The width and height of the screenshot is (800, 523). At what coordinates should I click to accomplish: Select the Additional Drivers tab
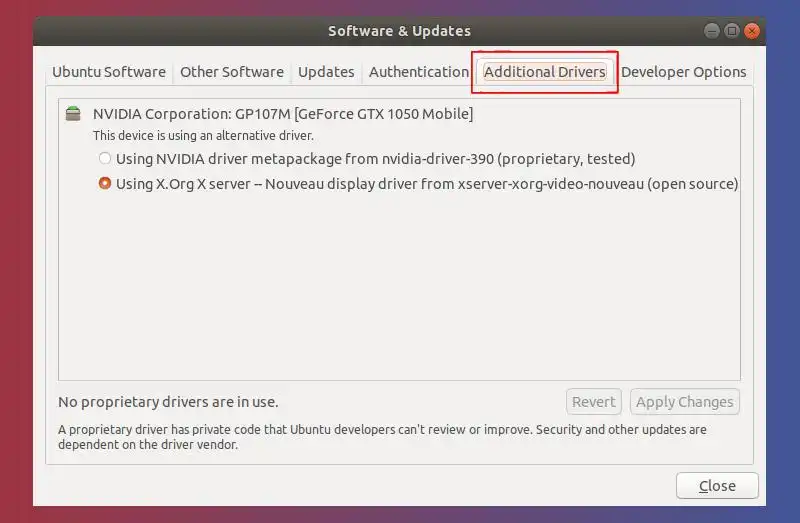[x=544, y=72]
